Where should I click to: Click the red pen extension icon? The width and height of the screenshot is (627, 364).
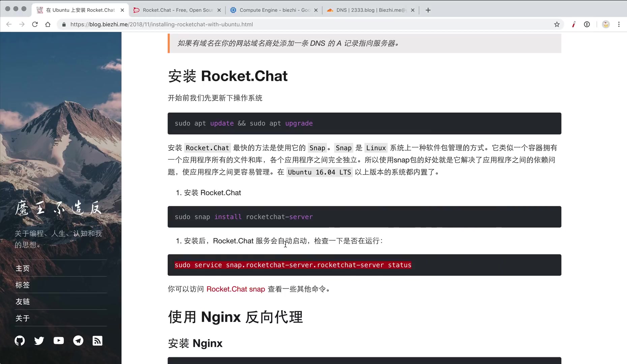[x=574, y=24]
